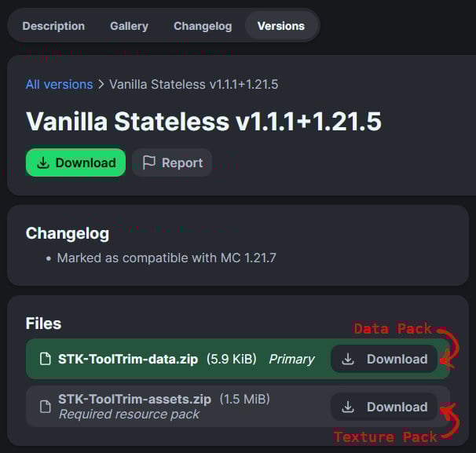Click download arrow icon for data.zip row
This screenshot has height=453, width=476.
click(x=348, y=359)
